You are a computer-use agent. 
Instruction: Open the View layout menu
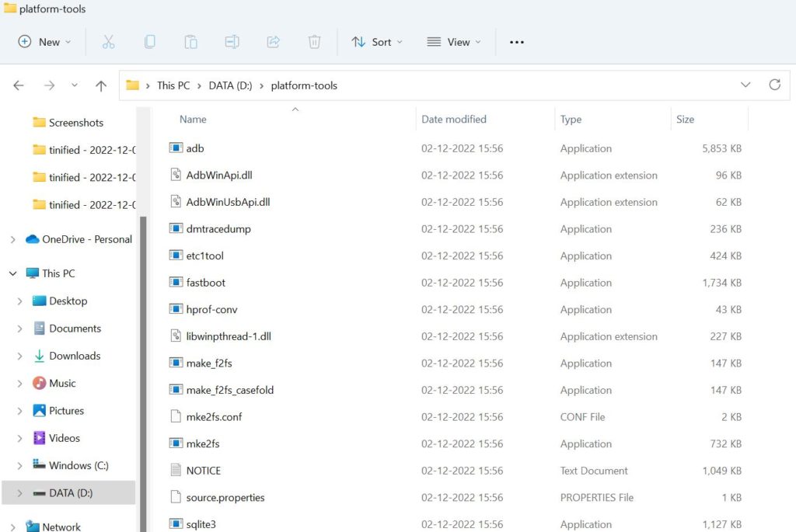point(454,42)
